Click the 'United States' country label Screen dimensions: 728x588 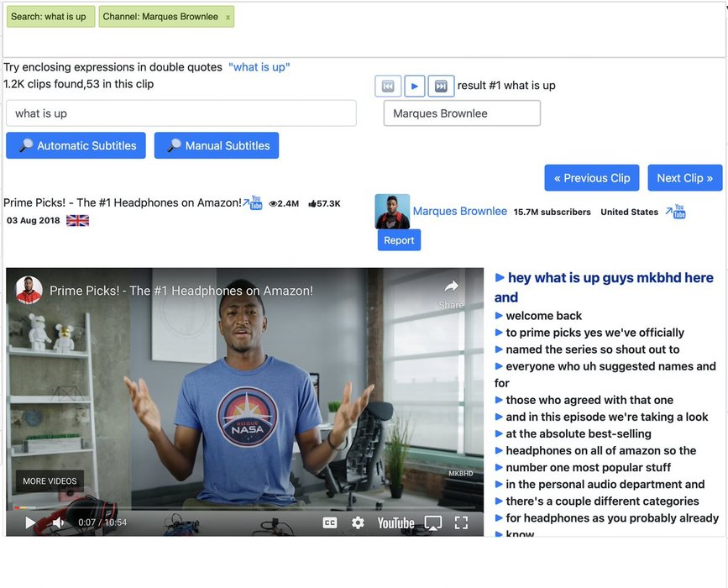point(629,213)
